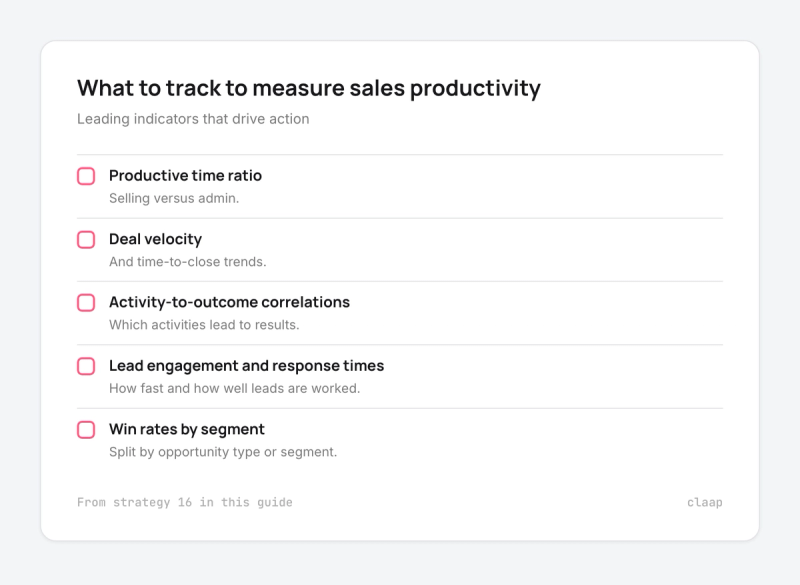Image resolution: width=800 pixels, height=585 pixels.
Task: Click 'Split by opportunity type or segment.'
Action: coord(223,452)
